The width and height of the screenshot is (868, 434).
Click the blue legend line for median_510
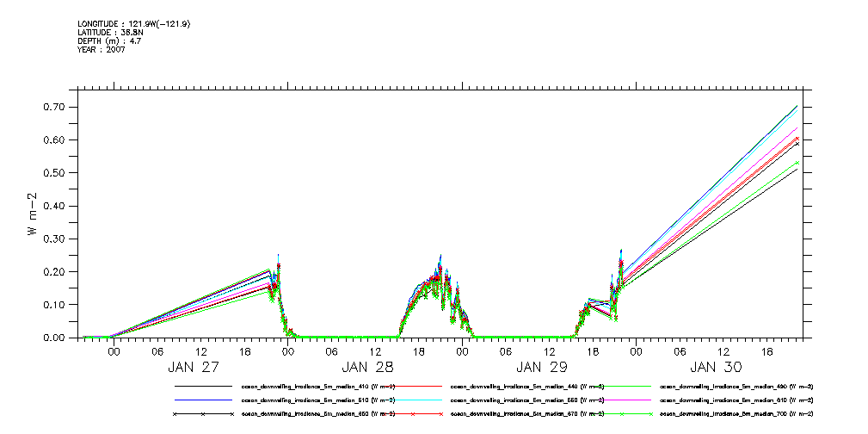point(203,400)
